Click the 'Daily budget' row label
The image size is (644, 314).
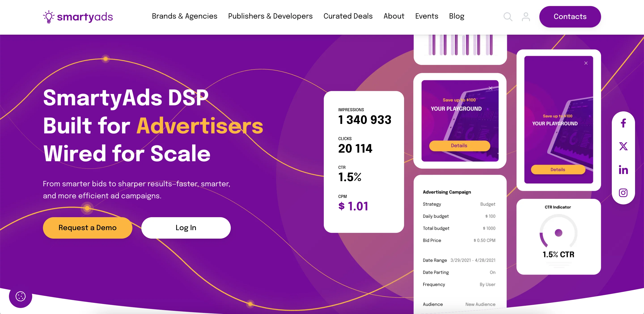coord(436,216)
